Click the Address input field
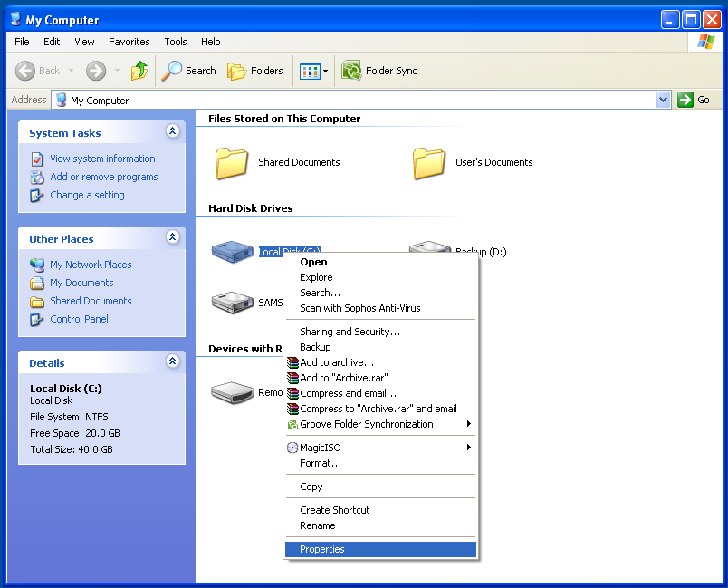728x588 pixels. point(360,100)
